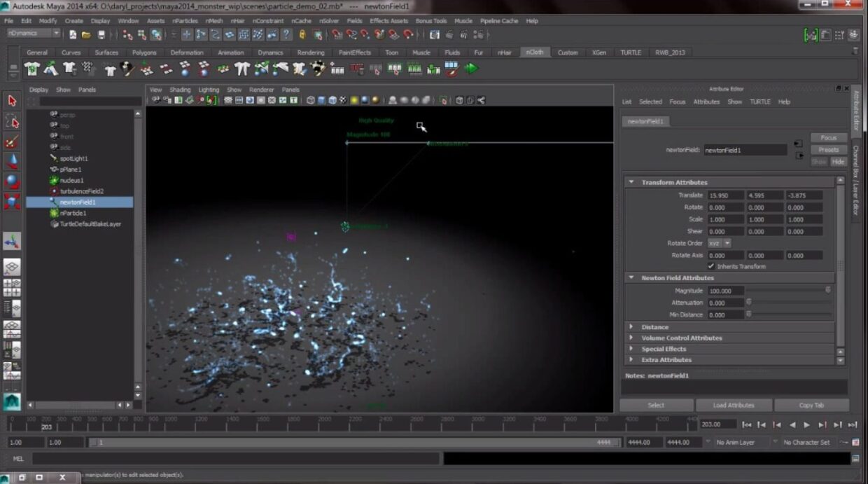Click the Presets button
Image resolution: width=868 pixels, height=484 pixels.
pos(828,150)
